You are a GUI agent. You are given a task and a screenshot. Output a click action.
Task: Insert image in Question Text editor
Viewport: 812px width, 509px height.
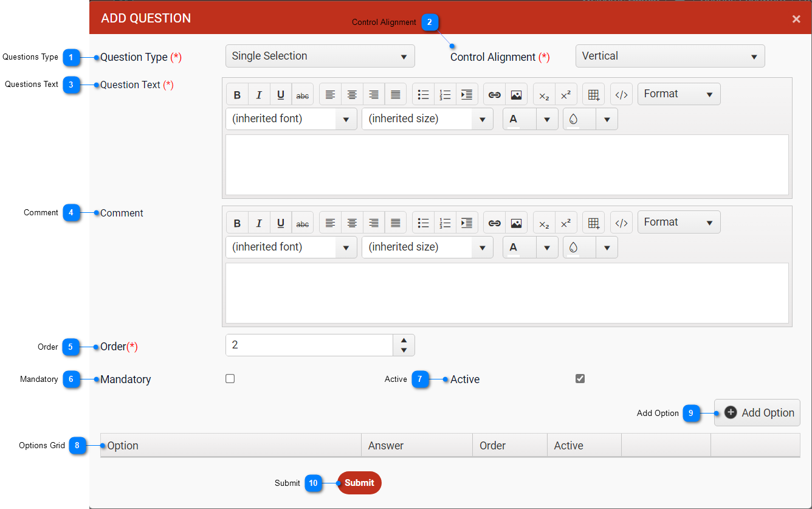click(516, 94)
